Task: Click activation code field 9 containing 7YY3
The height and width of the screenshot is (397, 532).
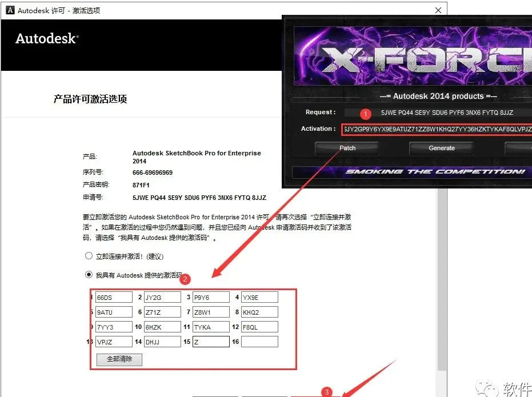Action: [114, 327]
